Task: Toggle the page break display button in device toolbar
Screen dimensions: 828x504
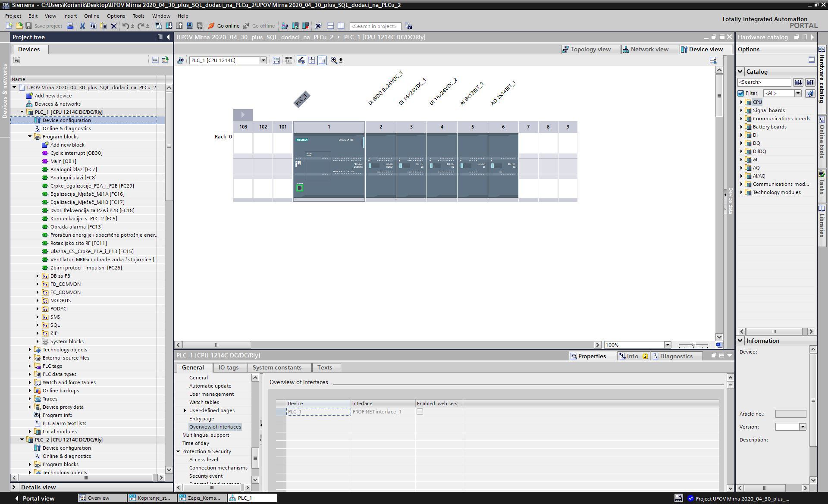Action: (x=311, y=60)
